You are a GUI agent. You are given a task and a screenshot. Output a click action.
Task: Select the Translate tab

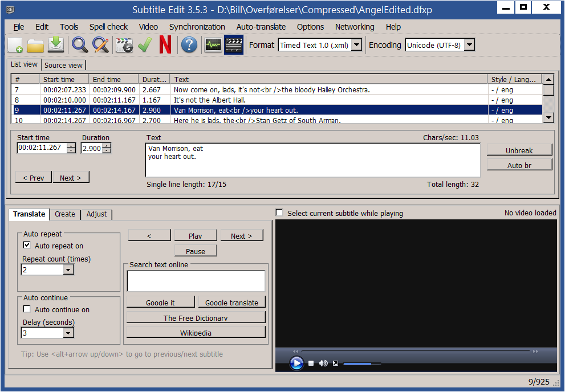(x=29, y=214)
